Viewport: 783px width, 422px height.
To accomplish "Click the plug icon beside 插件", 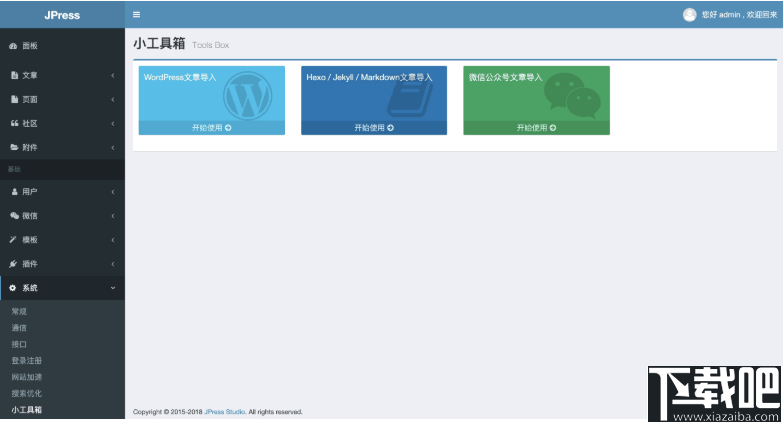I will pyautogui.click(x=13, y=264).
